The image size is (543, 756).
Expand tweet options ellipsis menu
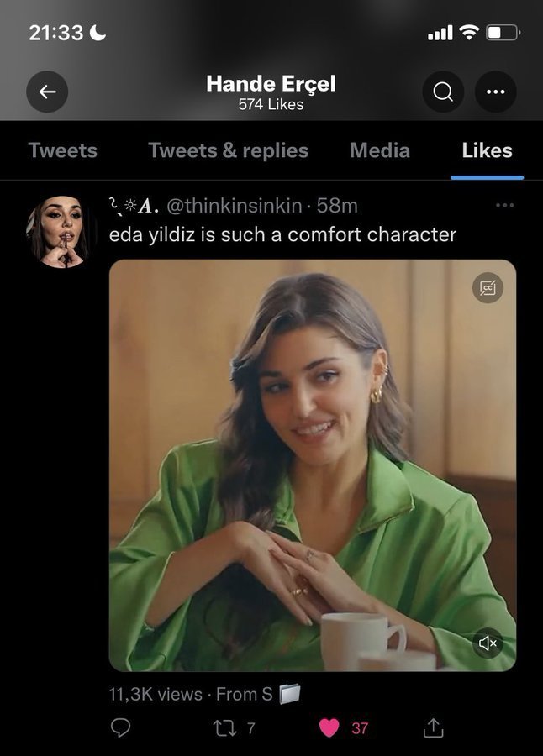pos(504,206)
